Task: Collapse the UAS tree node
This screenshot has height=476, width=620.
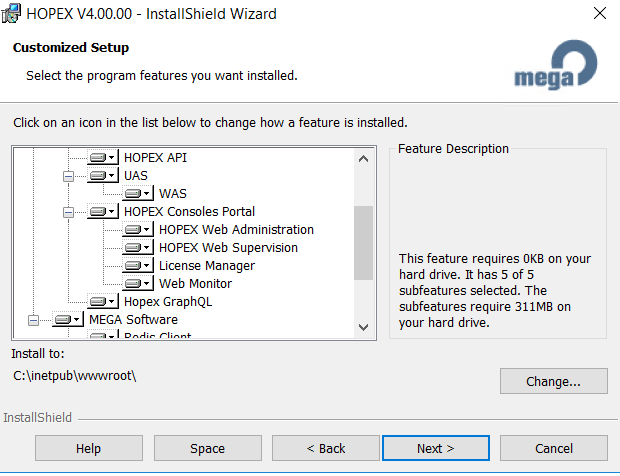Action: 69,176
